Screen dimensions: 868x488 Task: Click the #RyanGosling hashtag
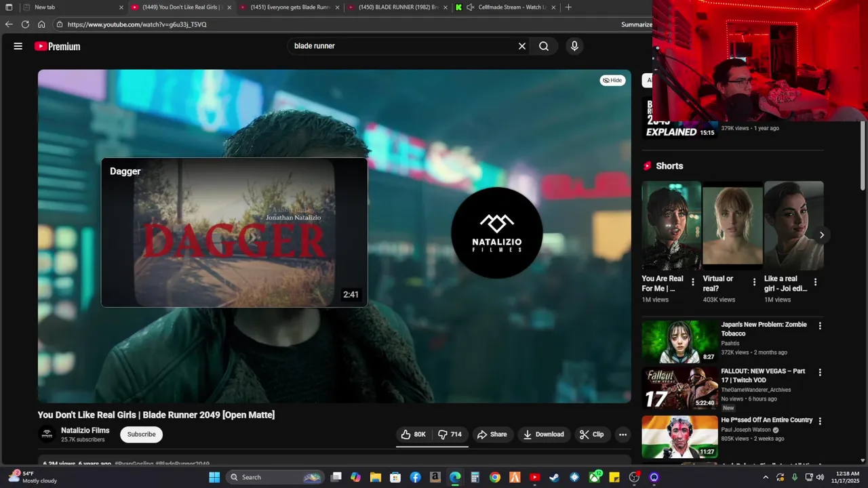click(134, 464)
